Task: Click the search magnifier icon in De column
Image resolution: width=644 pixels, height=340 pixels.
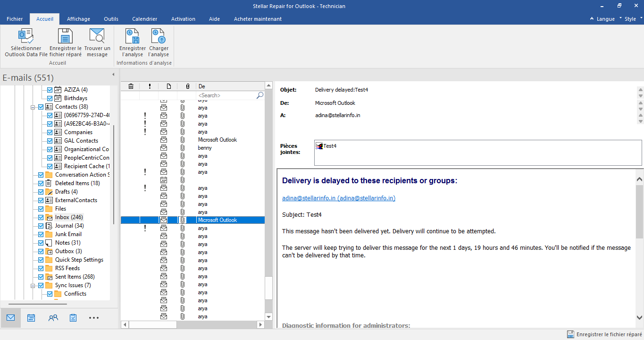Action: 259,95
